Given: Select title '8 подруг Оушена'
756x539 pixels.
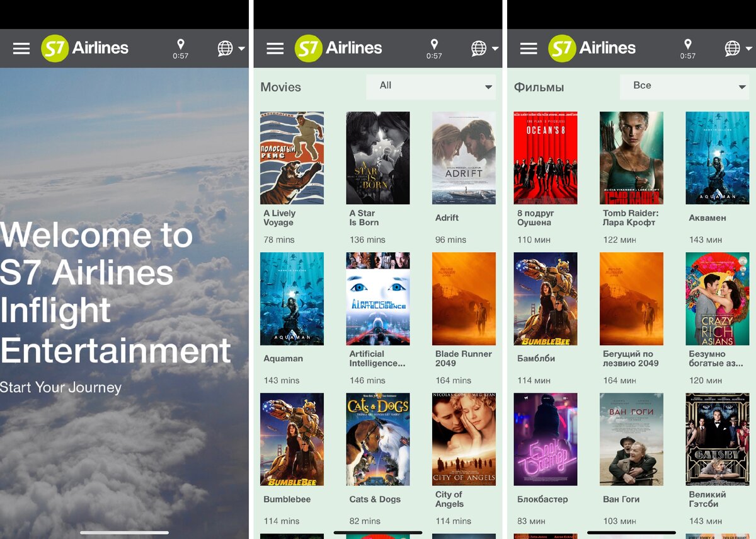Looking at the screenshot, I should 535,217.
